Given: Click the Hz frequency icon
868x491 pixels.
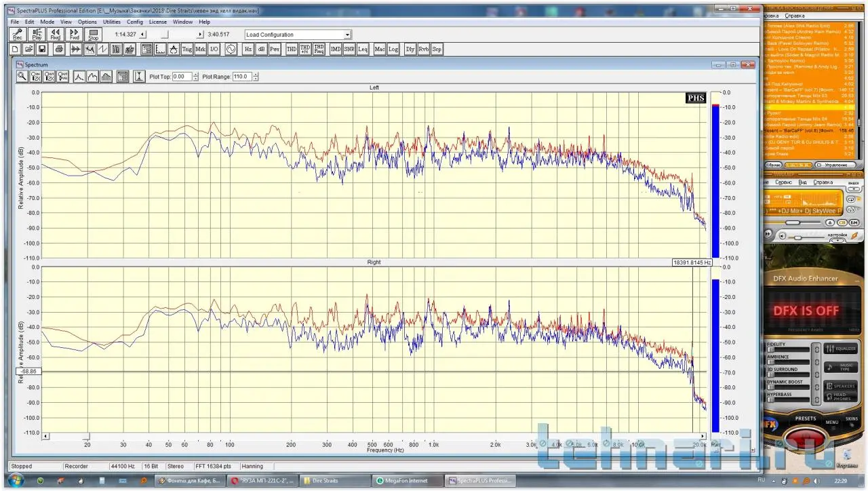Looking at the screenshot, I should [x=248, y=50].
